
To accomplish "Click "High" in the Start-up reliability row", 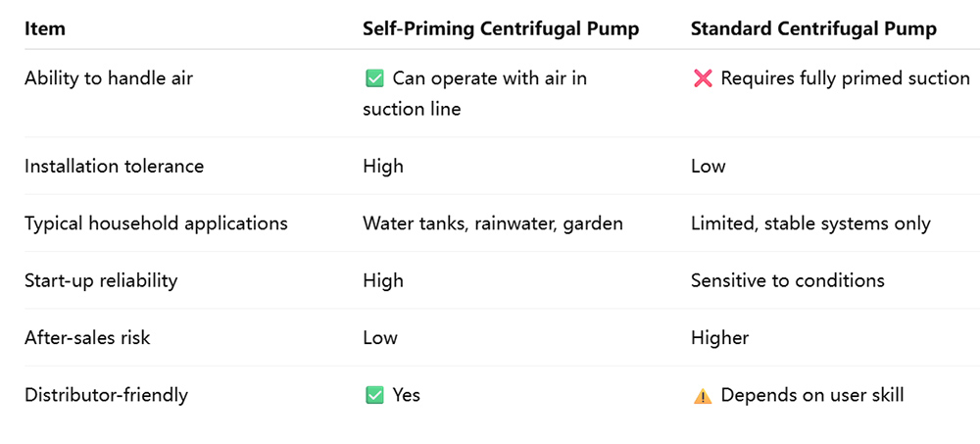I will click(382, 280).
